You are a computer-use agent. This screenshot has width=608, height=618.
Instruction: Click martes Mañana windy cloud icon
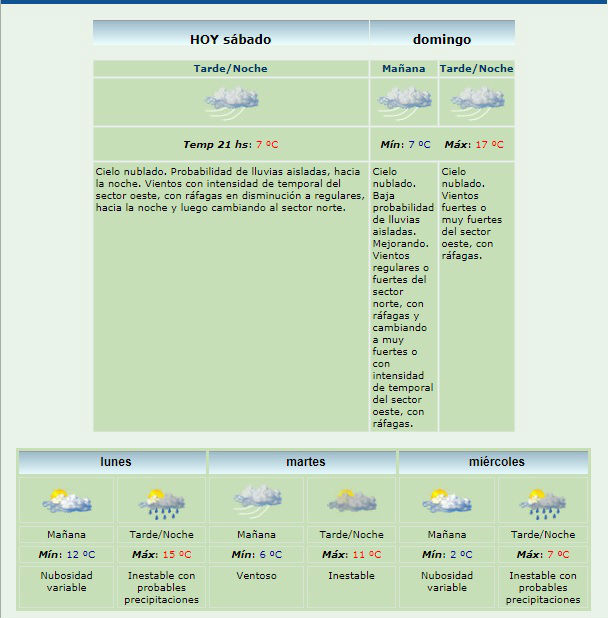tap(257, 498)
